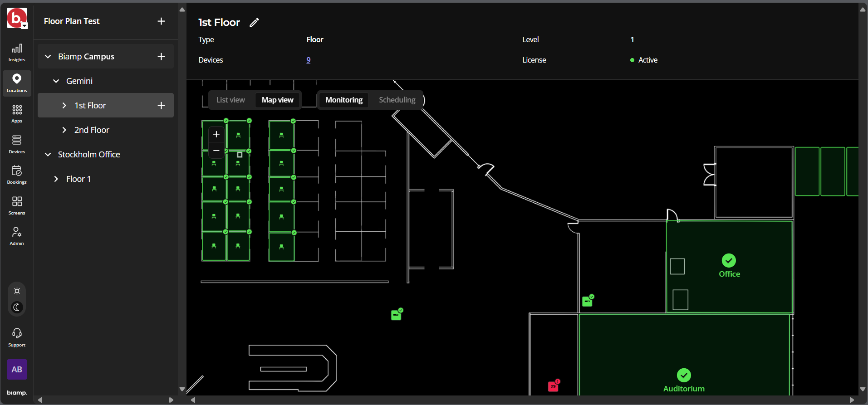The image size is (868, 405).
Task: Collapse the Stockholm Office node
Action: (48, 155)
